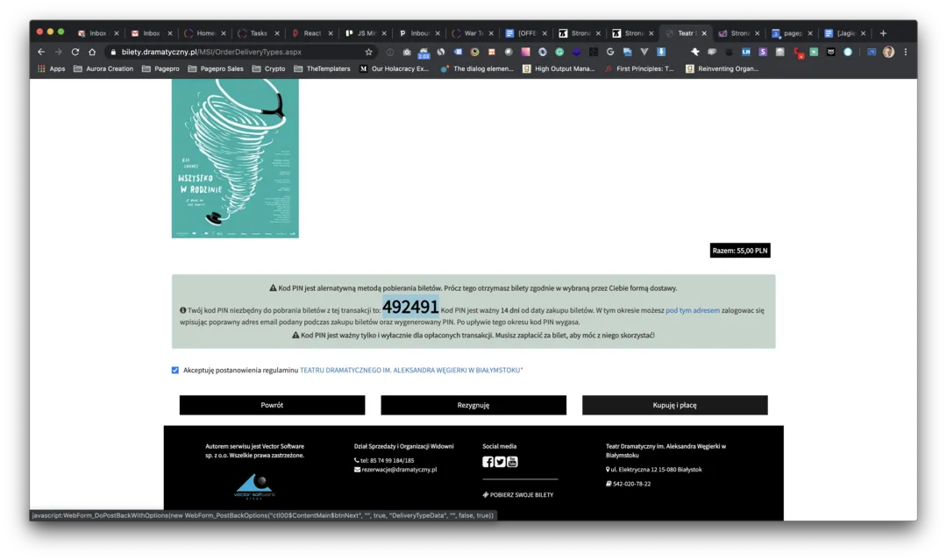Screen dimensions: 947x560
Task: Open the user profile avatar in Chrome
Action: (887, 52)
